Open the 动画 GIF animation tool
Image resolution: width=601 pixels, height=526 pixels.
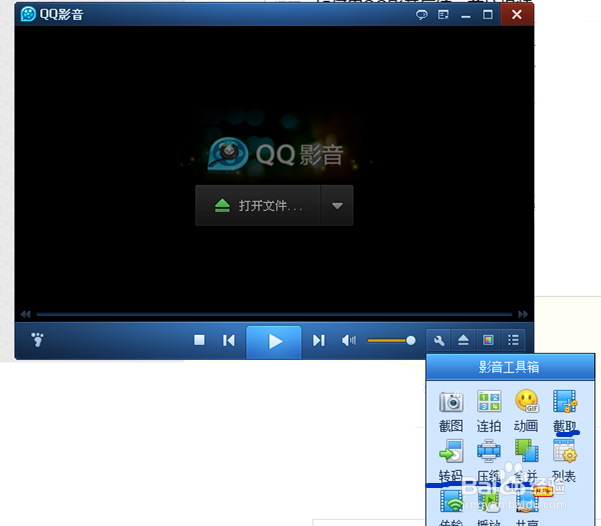click(527, 411)
